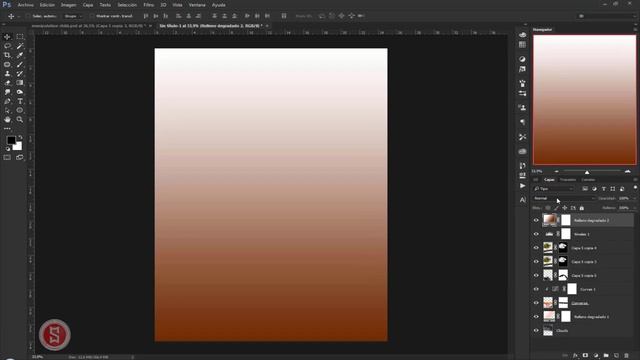Select the Lasso tool
The width and height of the screenshot is (640, 360).
pyautogui.click(x=7, y=46)
